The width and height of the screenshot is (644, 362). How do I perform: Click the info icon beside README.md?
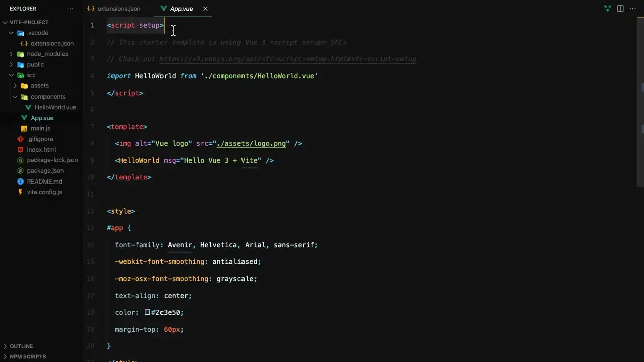tap(20, 182)
